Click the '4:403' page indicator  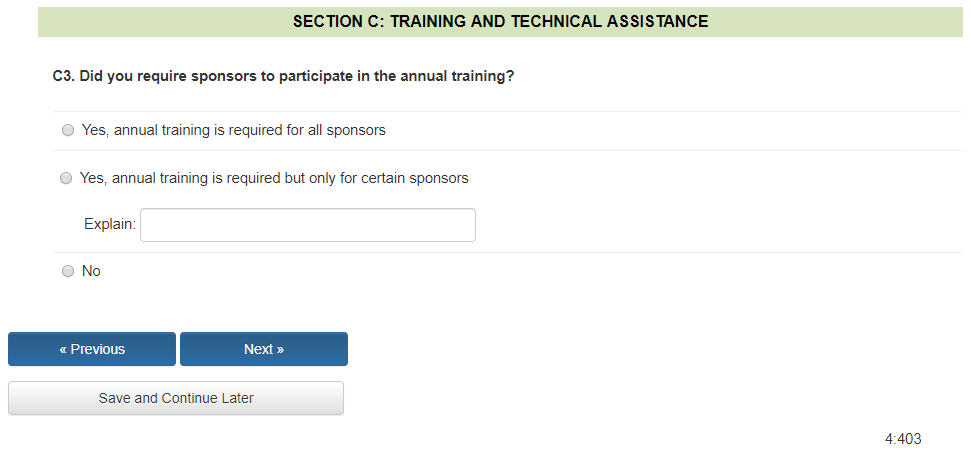click(x=902, y=439)
